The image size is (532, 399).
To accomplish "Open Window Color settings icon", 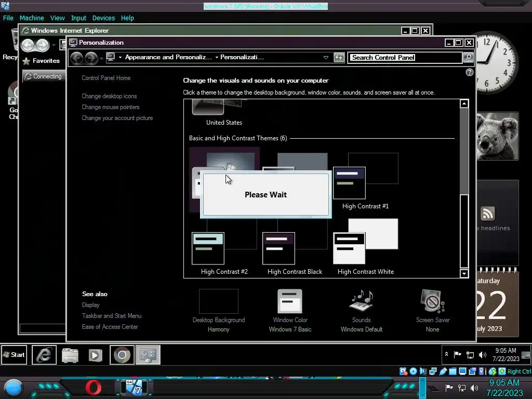I will 290,301.
